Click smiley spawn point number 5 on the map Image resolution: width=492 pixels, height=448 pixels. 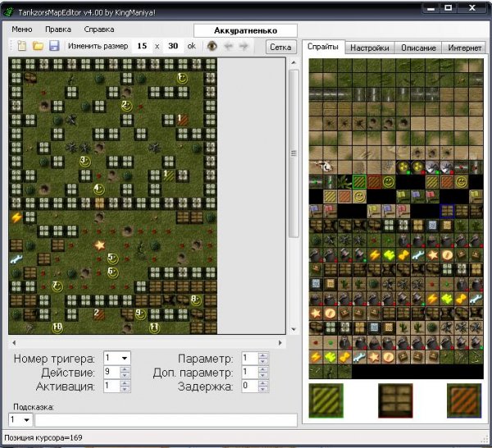click(x=113, y=258)
